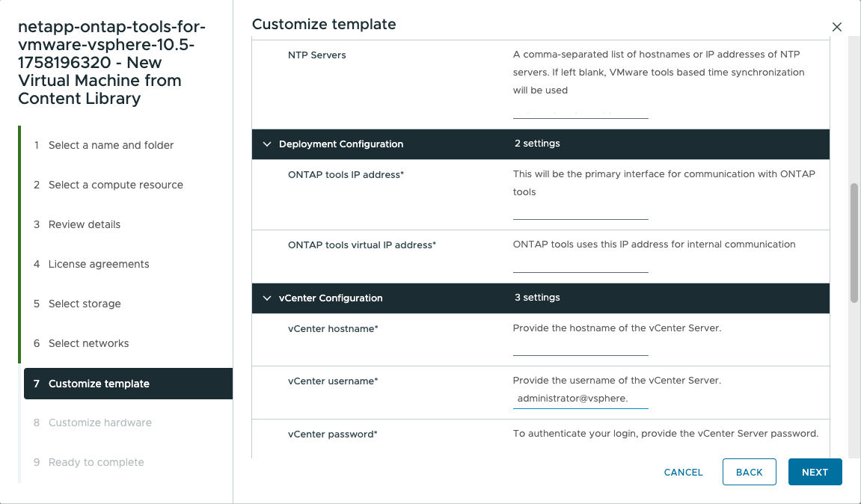
Task: Click the NEXT button
Action: point(815,472)
